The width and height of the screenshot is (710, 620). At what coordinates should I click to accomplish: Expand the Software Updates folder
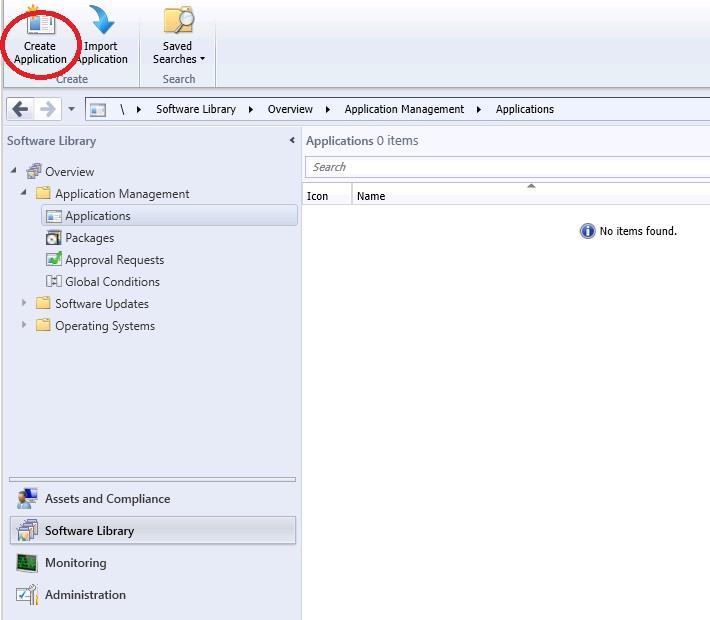coord(24,302)
